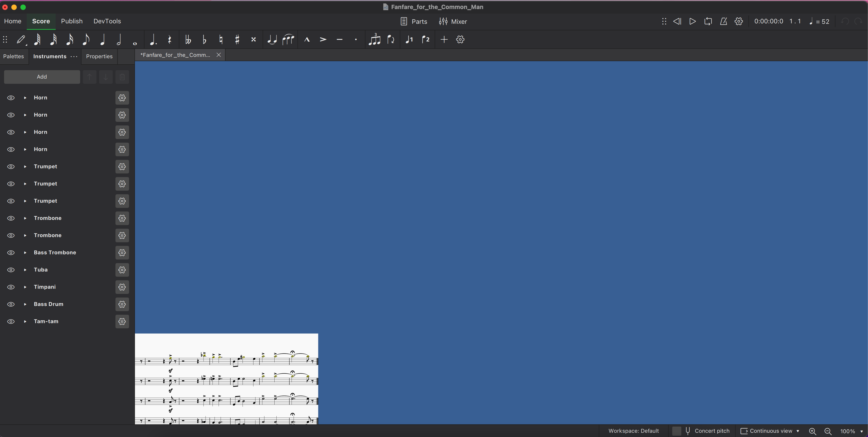This screenshot has width=868, height=437.
Task: Toggle visibility of Timpani
Action: 11,287
